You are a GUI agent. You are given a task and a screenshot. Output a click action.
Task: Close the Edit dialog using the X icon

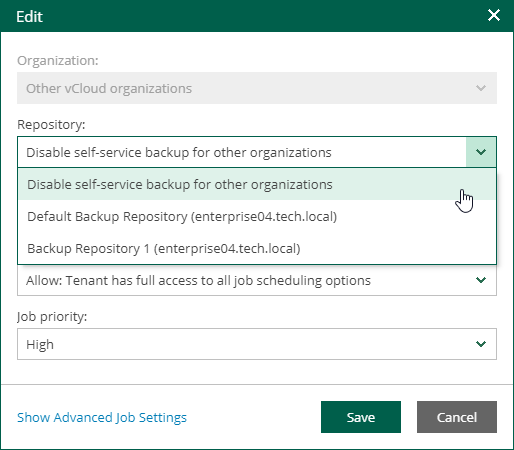(494, 15)
